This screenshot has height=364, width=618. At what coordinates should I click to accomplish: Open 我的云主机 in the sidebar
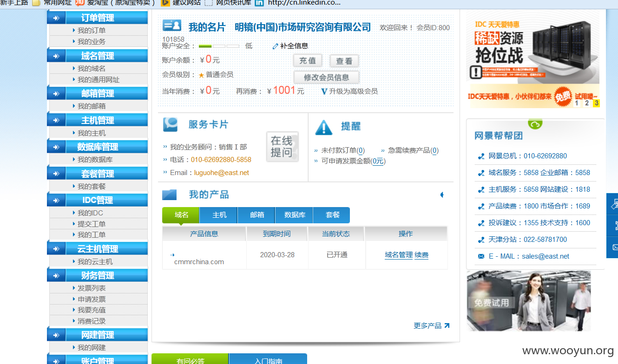[95, 262]
